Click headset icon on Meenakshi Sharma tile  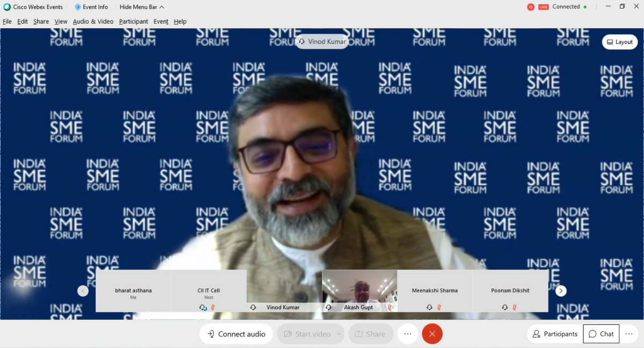click(x=429, y=307)
